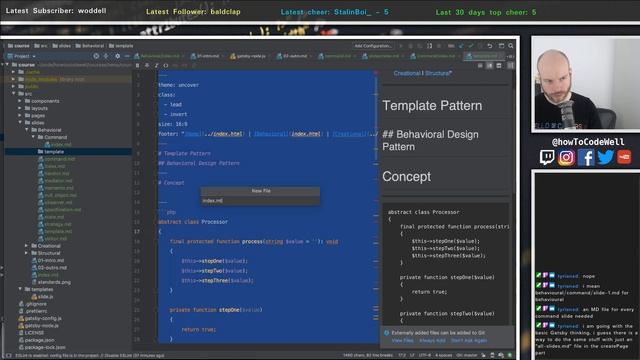Expand the Creational folder
Viewport: 640px width, 360px height.
pos(27,246)
